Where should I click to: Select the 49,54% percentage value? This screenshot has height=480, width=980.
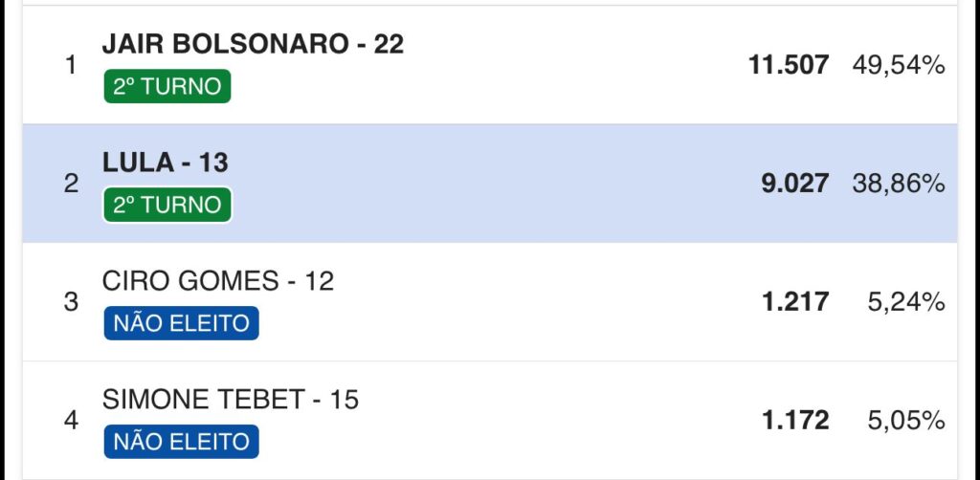coord(899,65)
